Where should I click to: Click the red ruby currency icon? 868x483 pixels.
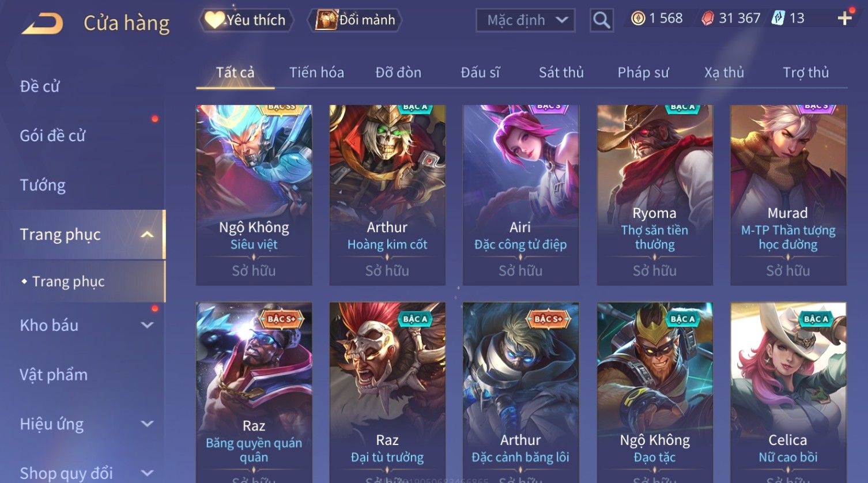tap(707, 18)
